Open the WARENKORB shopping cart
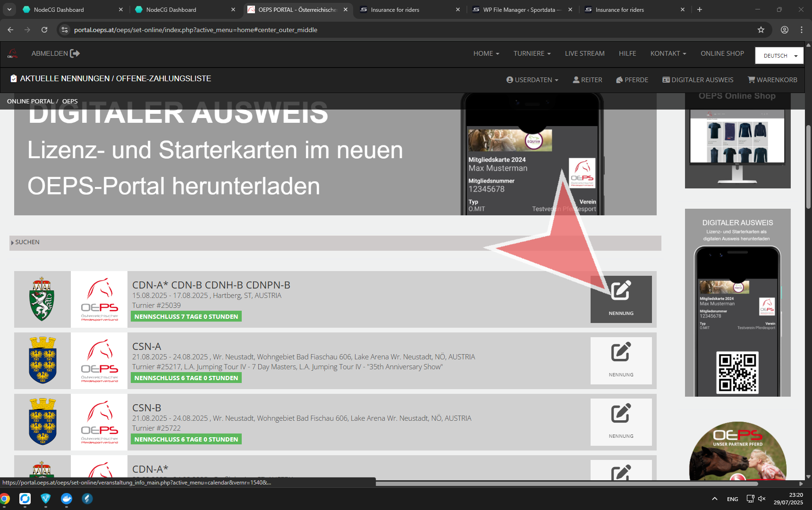The width and height of the screenshot is (812, 510). pyautogui.click(x=772, y=80)
